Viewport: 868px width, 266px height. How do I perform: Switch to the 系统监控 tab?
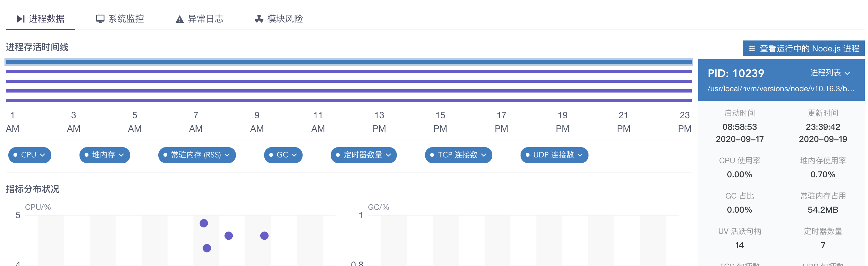tap(120, 19)
